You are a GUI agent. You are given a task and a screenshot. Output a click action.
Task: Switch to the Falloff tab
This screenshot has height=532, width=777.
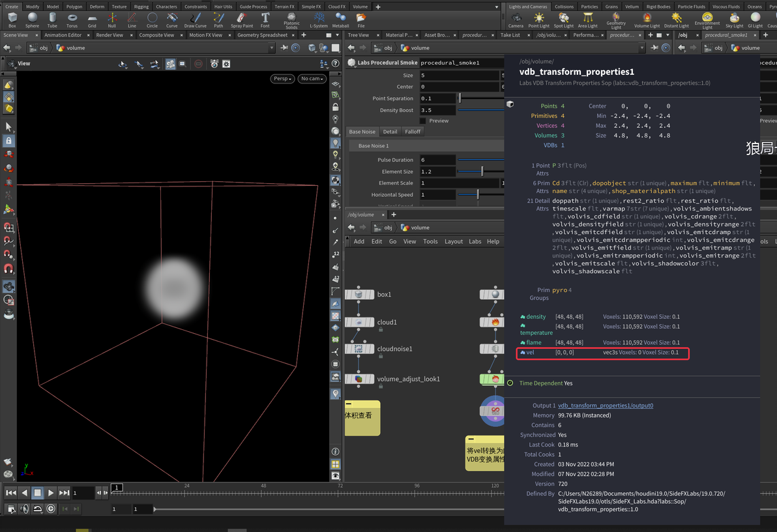(413, 132)
